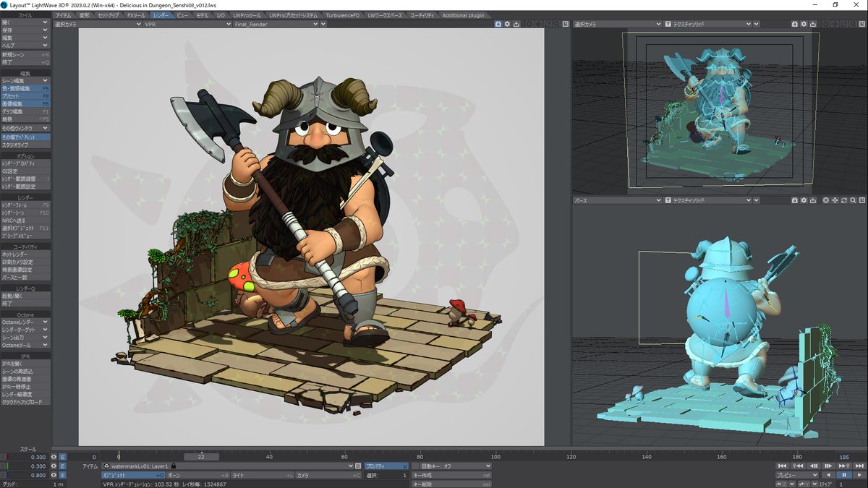868x488 pixels.
Task: Click the current frame slider showing 22
Action: pos(202,457)
